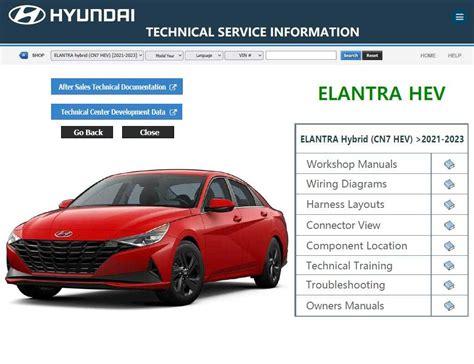Select SHOP in the toolbar
Screen dimensions: 474x364
point(38,55)
